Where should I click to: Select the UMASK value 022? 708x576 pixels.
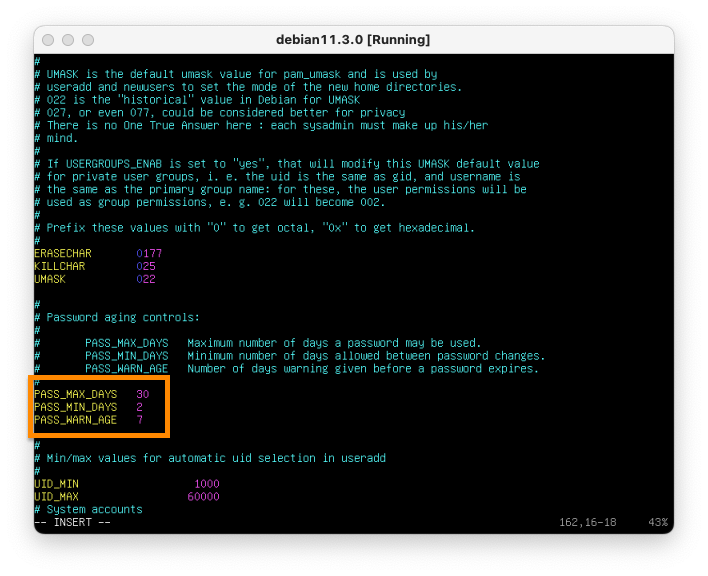(146, 279)
